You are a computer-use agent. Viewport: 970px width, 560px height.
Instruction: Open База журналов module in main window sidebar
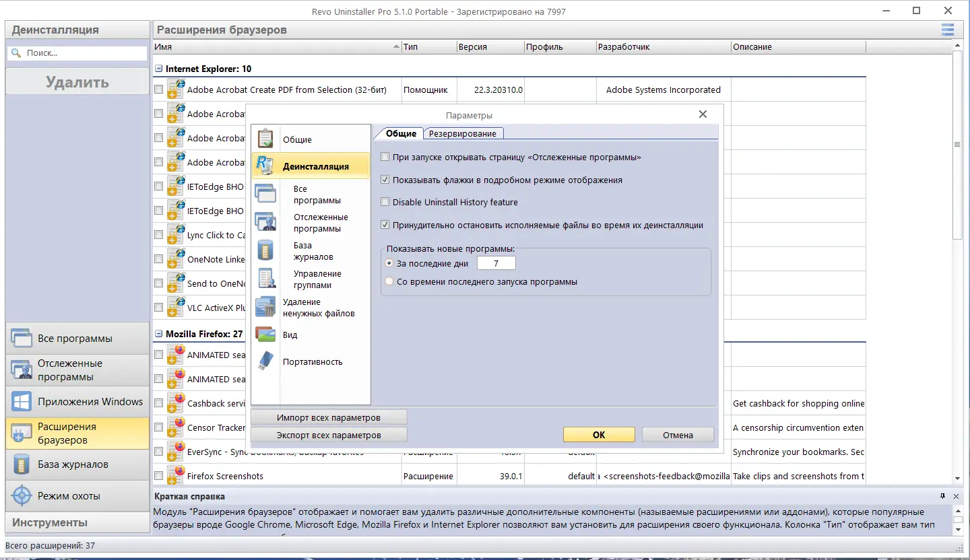[77, 464]
